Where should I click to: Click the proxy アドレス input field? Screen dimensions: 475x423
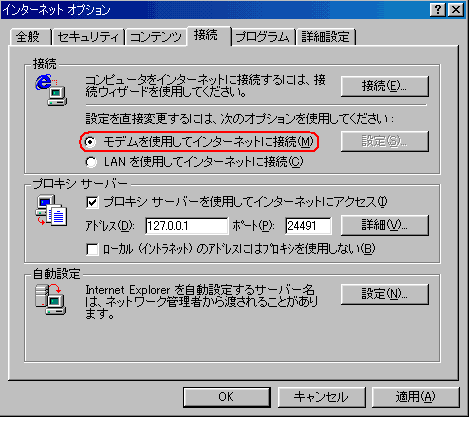coord(187,226)
